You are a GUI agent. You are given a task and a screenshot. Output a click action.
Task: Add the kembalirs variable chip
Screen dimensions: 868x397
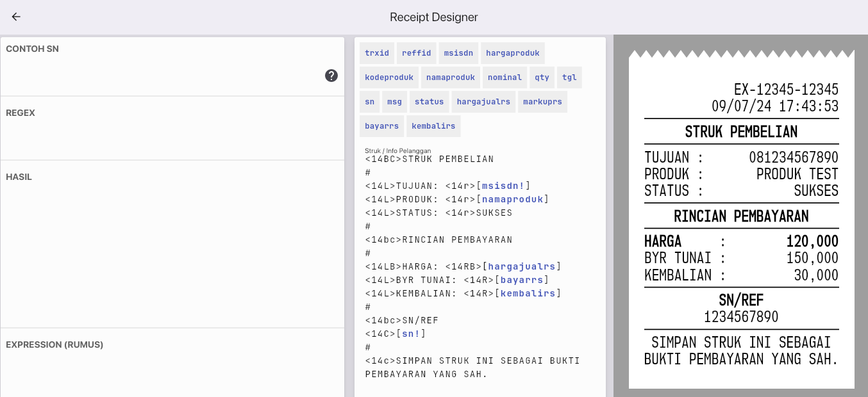pyautogui.click(x=433, y=126)
